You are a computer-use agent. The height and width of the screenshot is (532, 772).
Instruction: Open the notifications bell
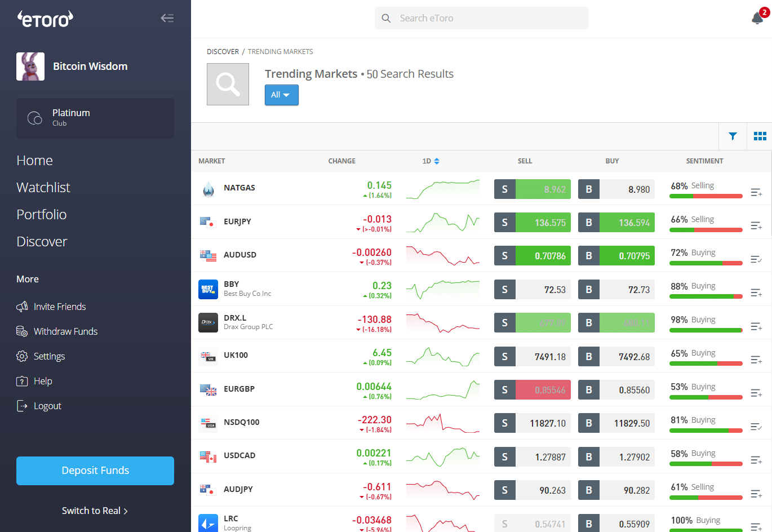(x=758, y=18)
